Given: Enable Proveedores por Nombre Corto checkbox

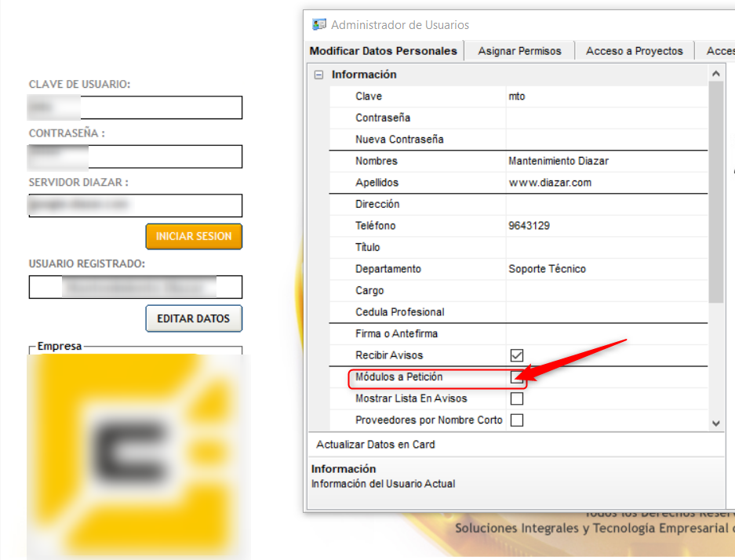Looking at the screenshot, I should click(x=517, y=420).
